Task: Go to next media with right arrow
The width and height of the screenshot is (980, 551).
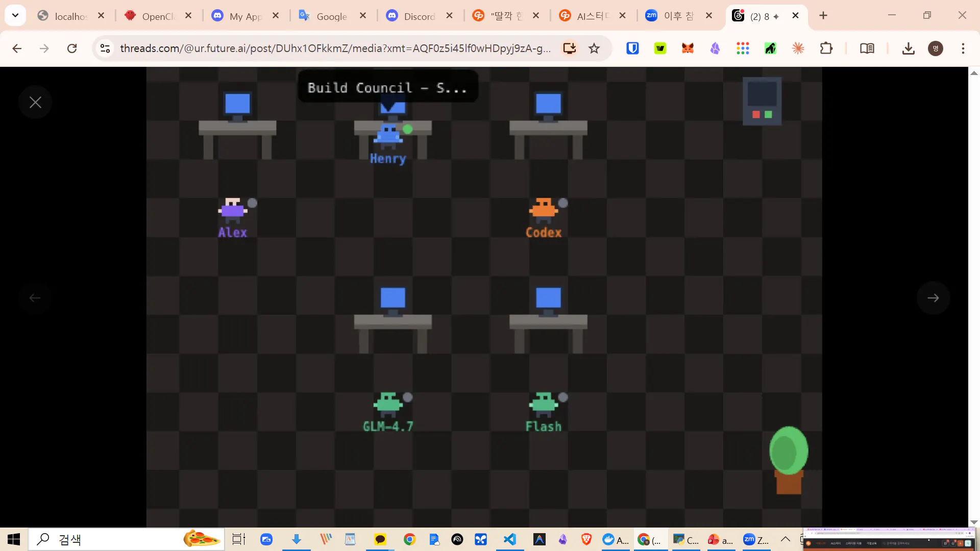Action: [x=933, y=298]
